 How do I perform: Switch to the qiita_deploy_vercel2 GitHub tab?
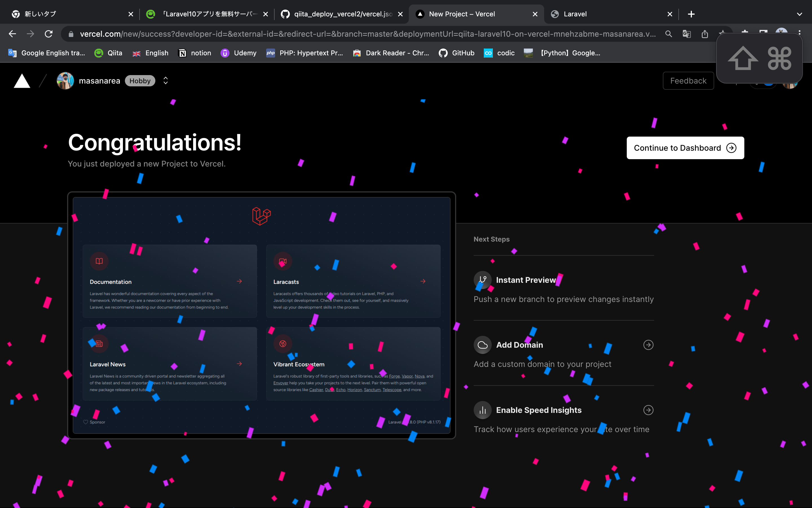coord(342,14)
